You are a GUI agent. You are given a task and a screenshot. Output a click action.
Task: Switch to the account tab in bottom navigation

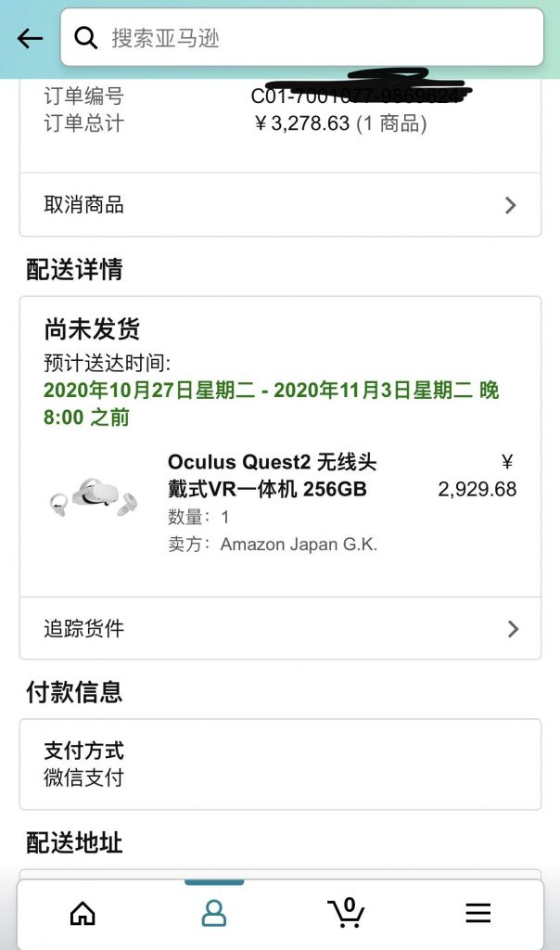point(213,913)
